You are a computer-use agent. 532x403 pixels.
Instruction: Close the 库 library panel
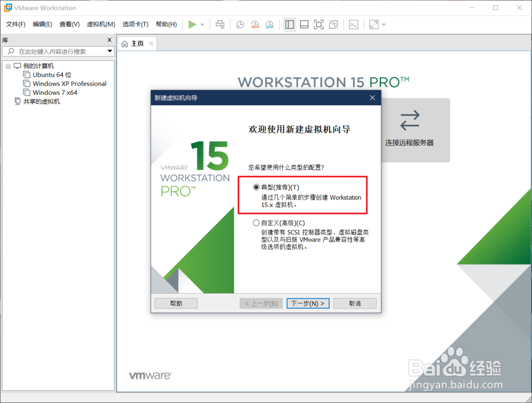pos(109,40)
